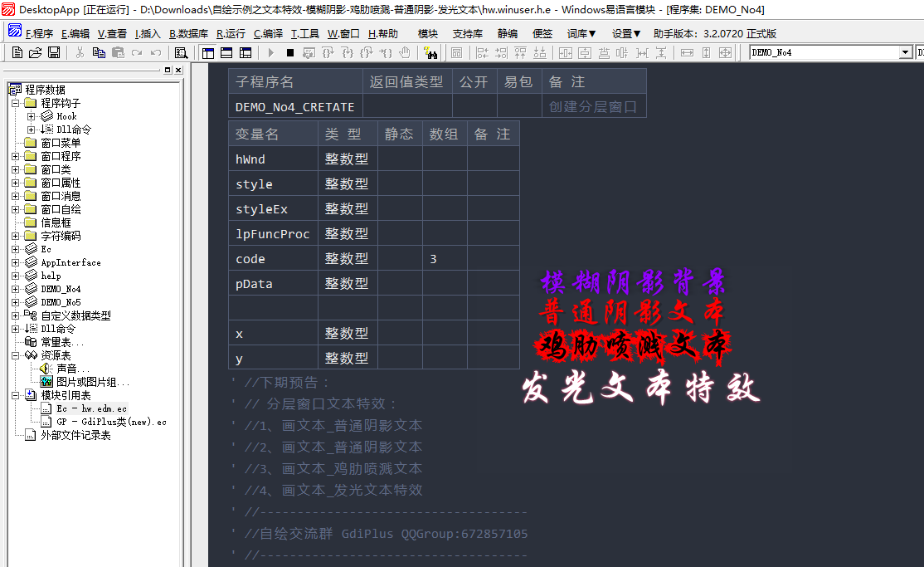Image resolution: width=924 pixels, height=567 pixels.
Task: Expand the 窗口自绘 folder node
Action: (x=15, y=209)
